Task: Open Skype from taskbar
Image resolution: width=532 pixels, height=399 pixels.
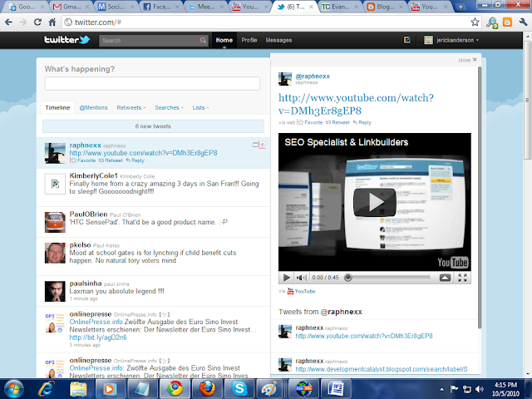Action: 239,389
